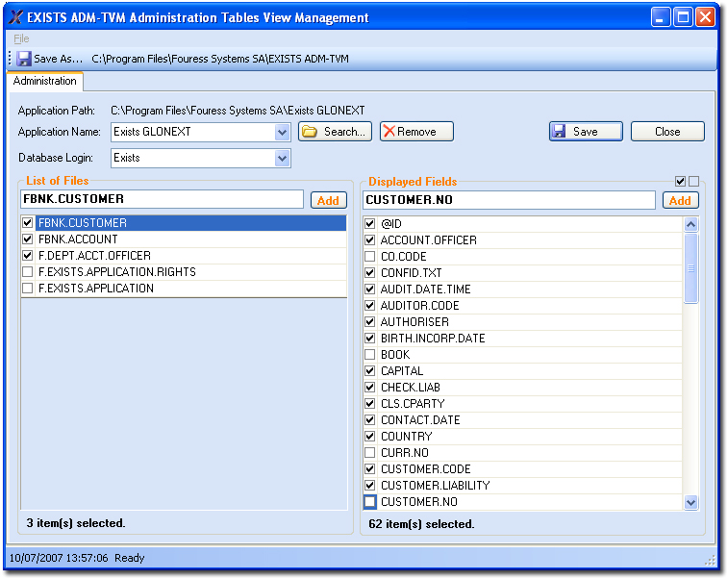
Task: Open the Database Login dropdown
Action: (282, 159)
